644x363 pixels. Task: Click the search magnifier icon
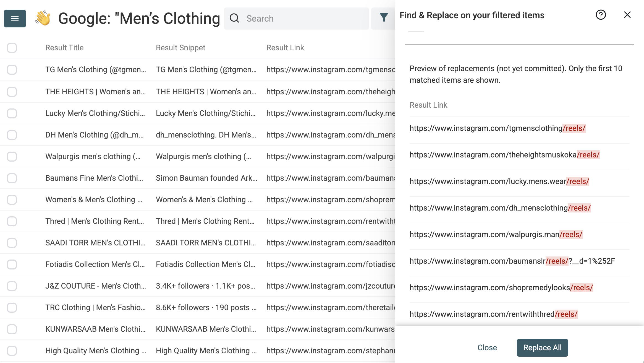234,18
